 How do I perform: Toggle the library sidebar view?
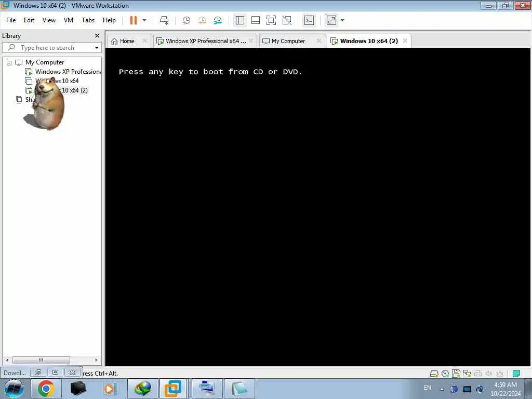click(x=240, y=20)
